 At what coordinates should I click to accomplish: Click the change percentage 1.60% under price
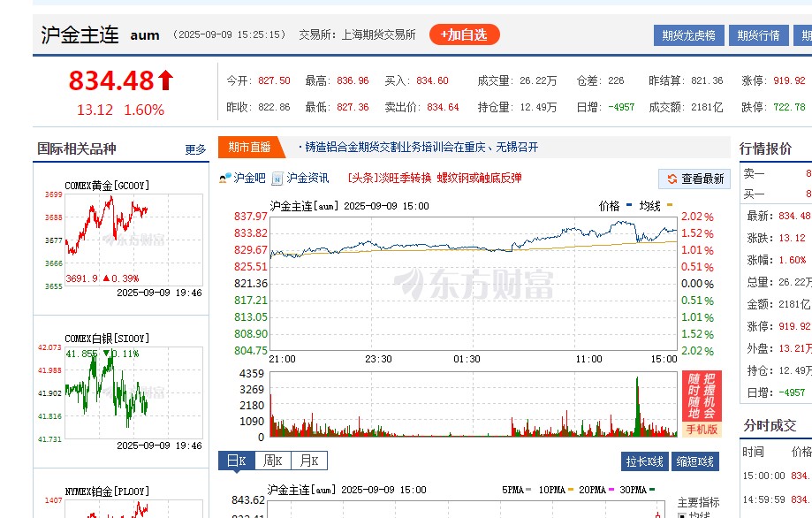(144, 110)
